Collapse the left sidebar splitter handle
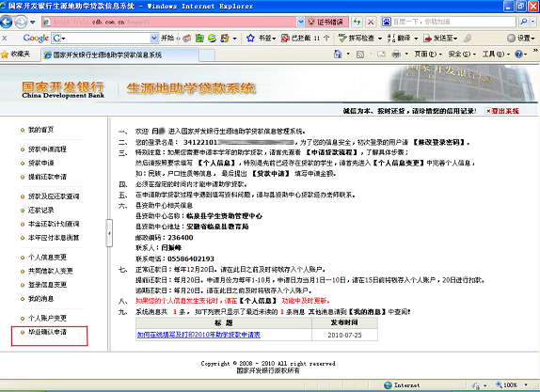 pos(109,233)
